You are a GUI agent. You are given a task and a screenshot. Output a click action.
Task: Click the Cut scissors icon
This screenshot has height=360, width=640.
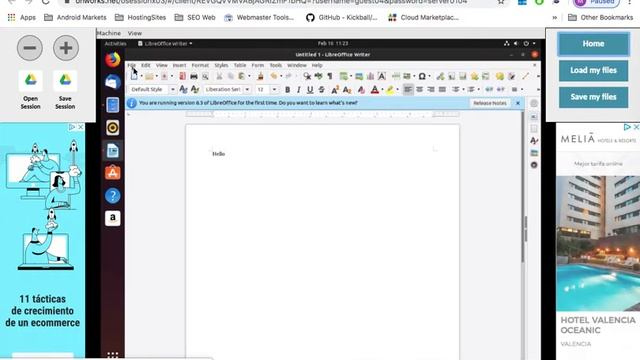click(219, 76)
